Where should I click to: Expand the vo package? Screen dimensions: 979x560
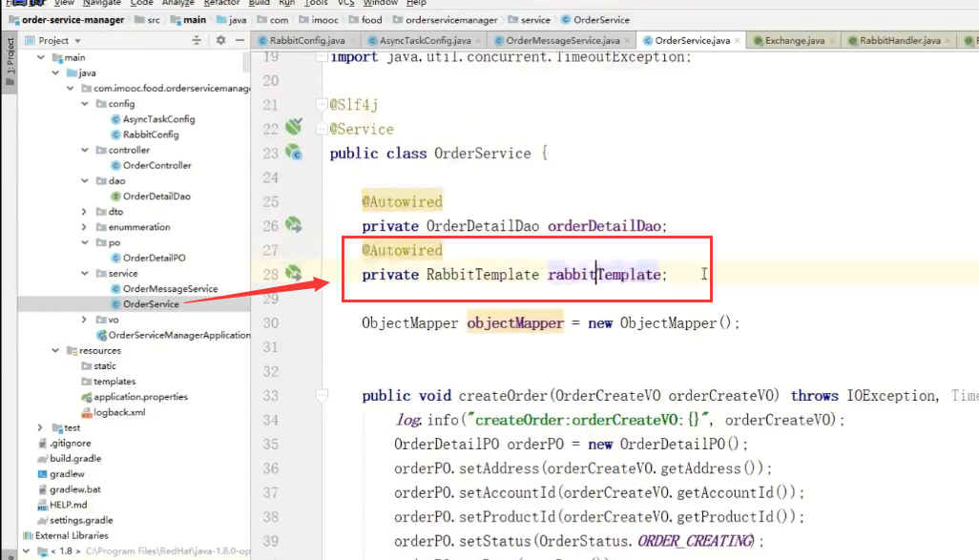pos(85,320)
